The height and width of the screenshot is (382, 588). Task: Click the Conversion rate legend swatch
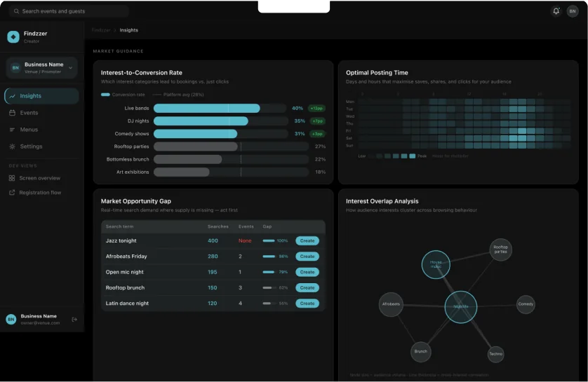tap(105, 95)
